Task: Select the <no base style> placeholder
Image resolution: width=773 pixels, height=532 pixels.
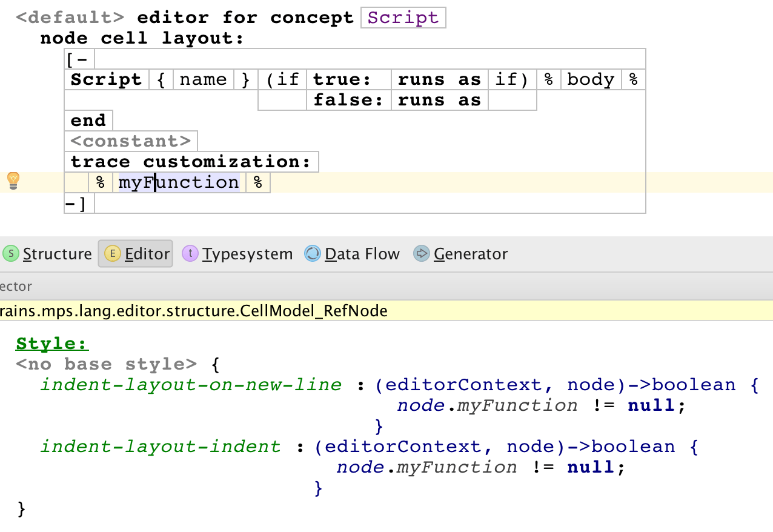Action: (x=106, y=364)
